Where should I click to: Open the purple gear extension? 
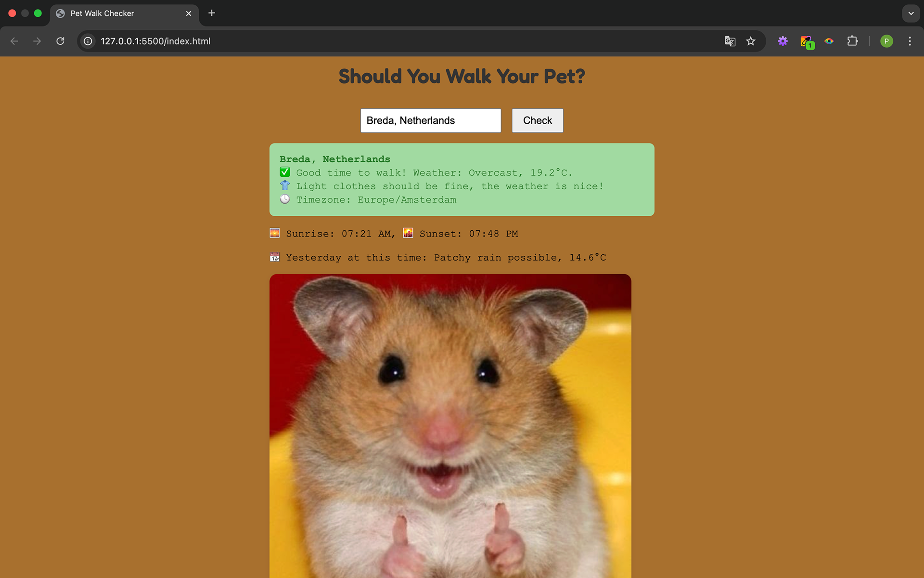coord(783,41)
